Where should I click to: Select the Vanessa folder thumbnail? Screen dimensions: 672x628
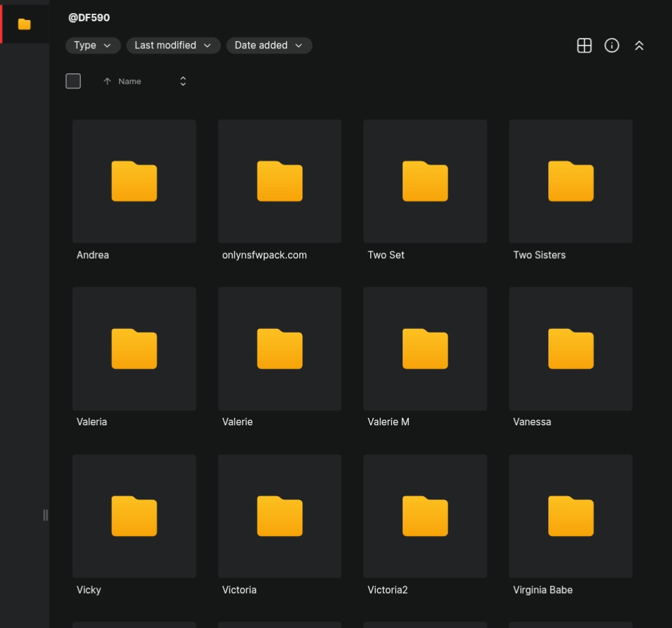click(x=571, y=349)
